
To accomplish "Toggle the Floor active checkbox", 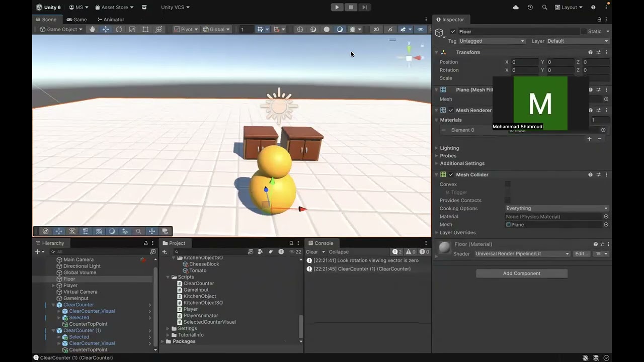I will (453, 31).
